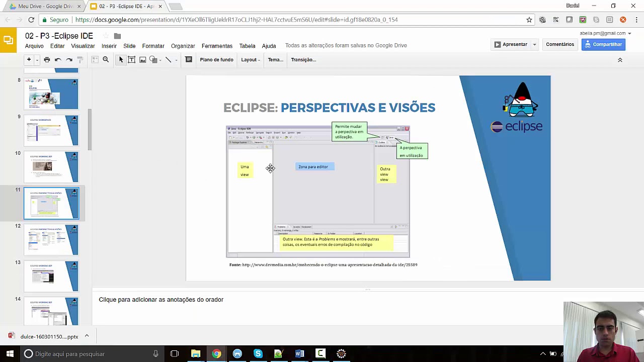Start presentation with Apresentar button

click(x=511, y=44)
